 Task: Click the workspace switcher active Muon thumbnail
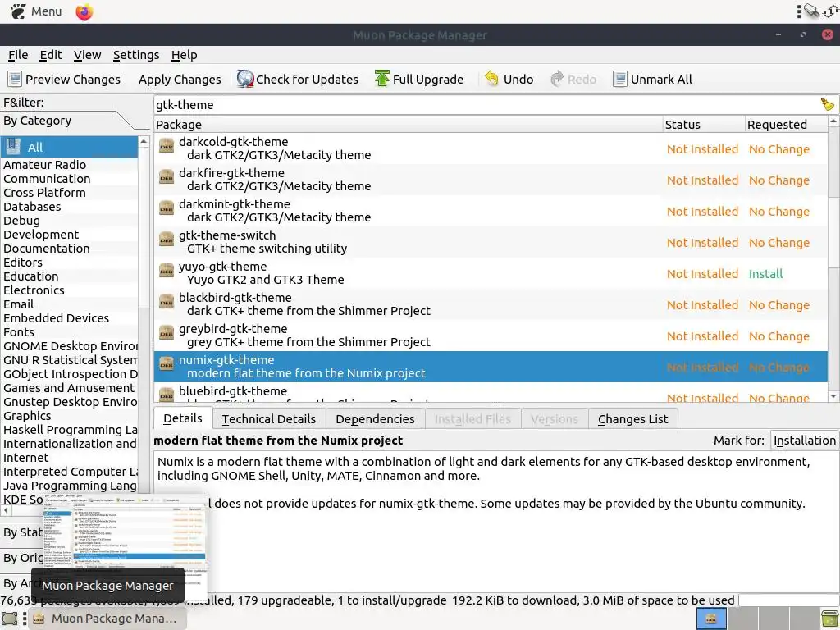coord(711,619)
